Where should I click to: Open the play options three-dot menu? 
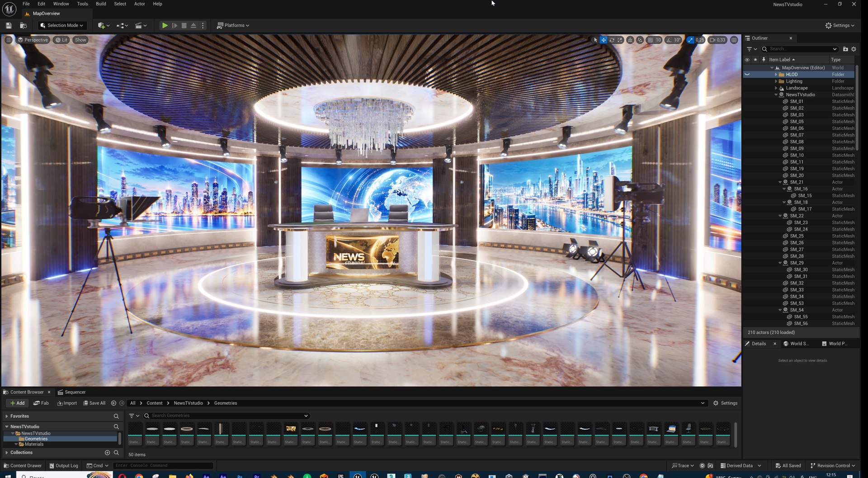[x=203, y=26]
